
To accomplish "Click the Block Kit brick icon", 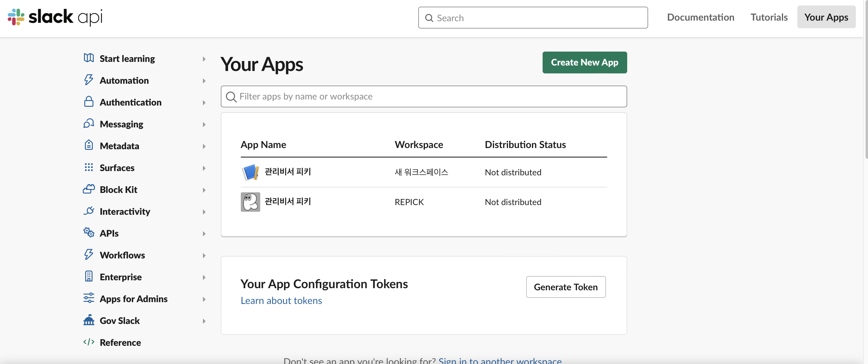I will point(89,189).
